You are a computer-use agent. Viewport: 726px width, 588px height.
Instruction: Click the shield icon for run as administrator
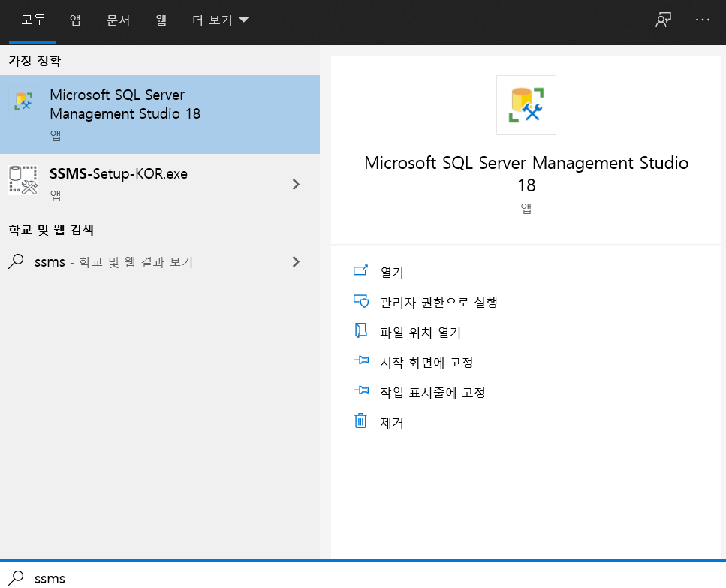coord(360,301)
